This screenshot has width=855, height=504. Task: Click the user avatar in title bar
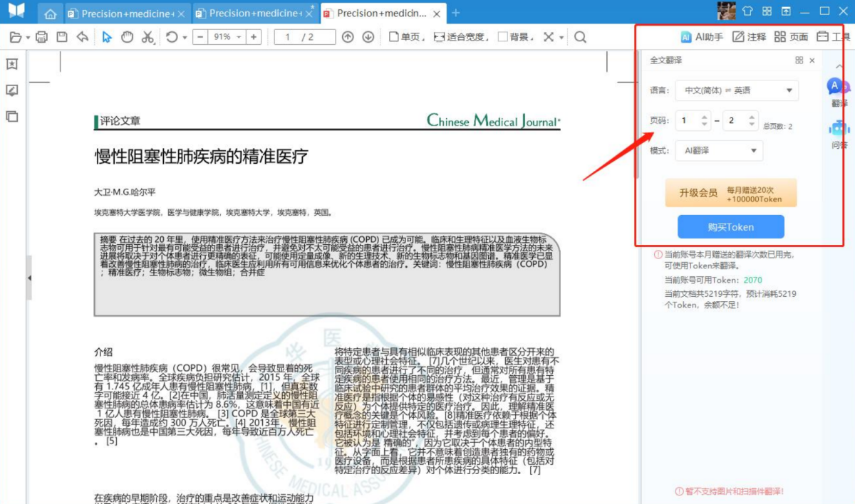[x=726, y=11]
